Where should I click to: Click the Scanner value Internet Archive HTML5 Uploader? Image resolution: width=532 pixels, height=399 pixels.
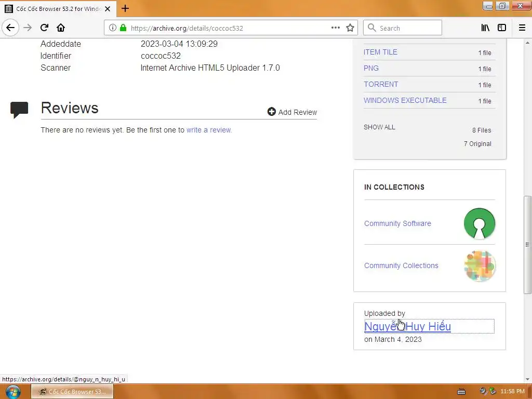[210, 68]
